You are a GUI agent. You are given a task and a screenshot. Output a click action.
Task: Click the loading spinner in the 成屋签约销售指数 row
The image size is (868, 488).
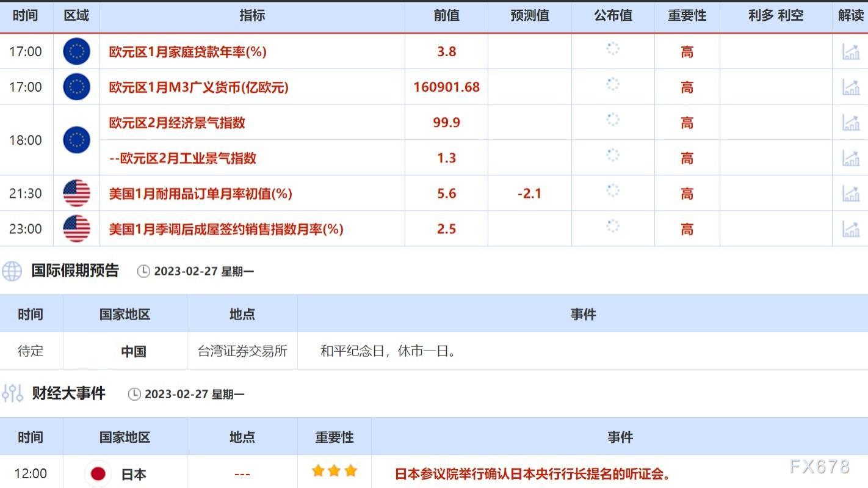point(613,226)
